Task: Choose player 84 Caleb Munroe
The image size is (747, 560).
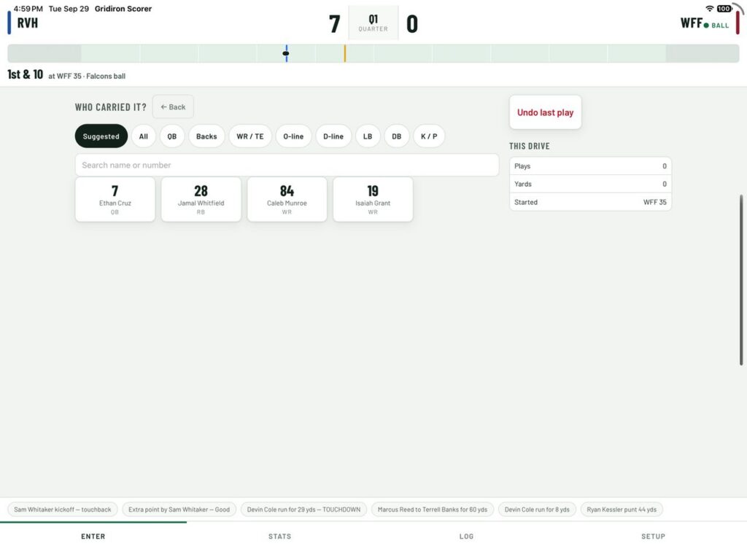Action: tap(287, 200)
